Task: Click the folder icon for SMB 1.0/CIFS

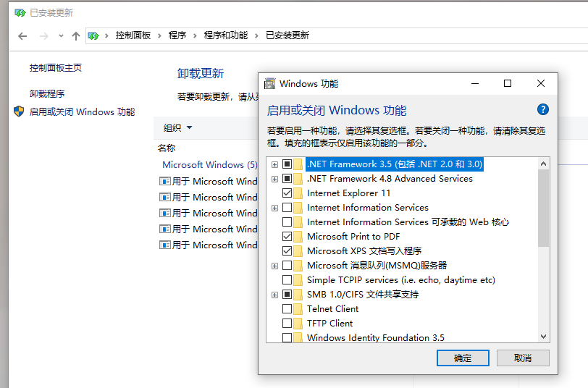Action: (x=298, y=295)
